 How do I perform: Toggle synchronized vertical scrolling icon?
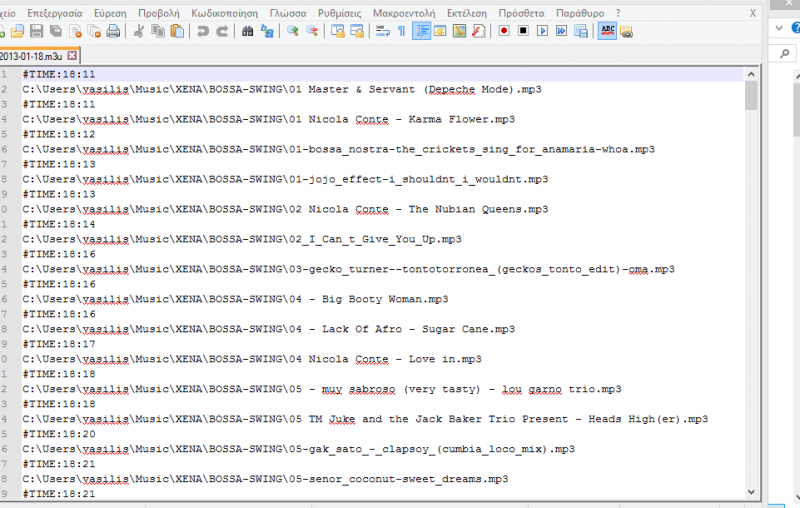(x=337, y=32)
